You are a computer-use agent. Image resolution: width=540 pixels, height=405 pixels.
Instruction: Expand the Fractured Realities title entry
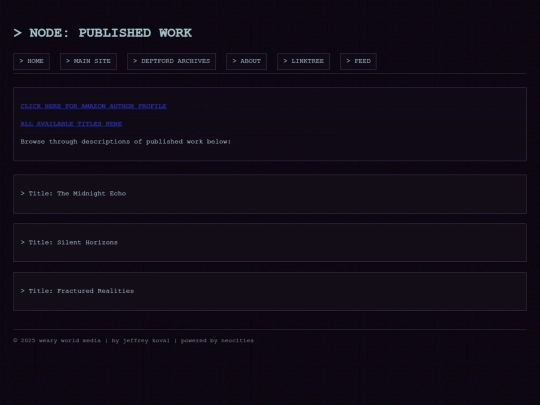tap(270, 291)
